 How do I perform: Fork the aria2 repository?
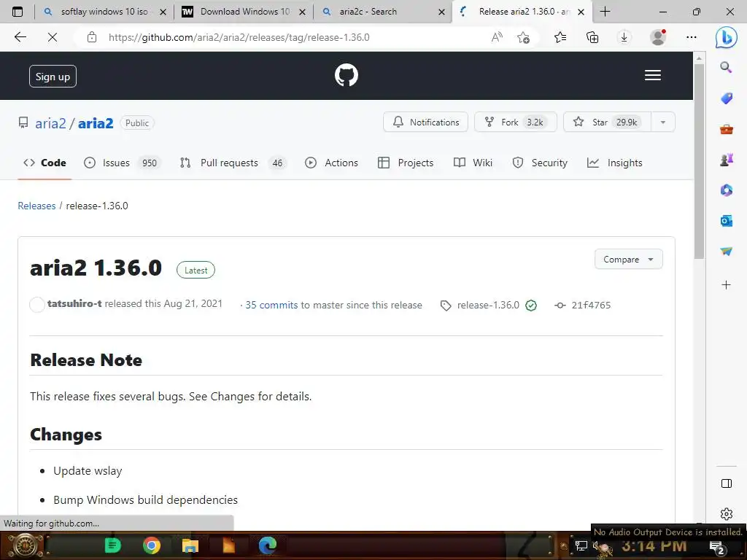click(x=516, y=122)
